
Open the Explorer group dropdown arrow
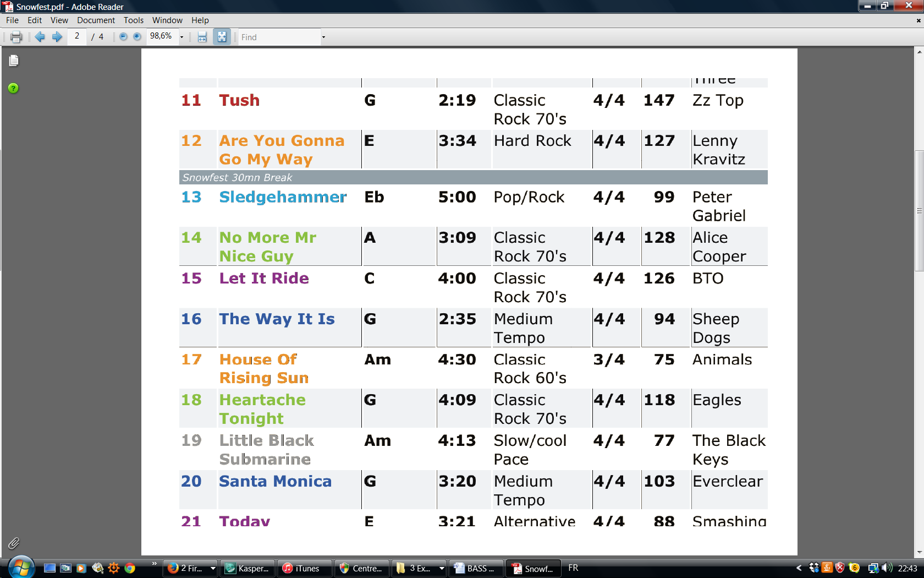pyautogui.click(x=442, y=568)
